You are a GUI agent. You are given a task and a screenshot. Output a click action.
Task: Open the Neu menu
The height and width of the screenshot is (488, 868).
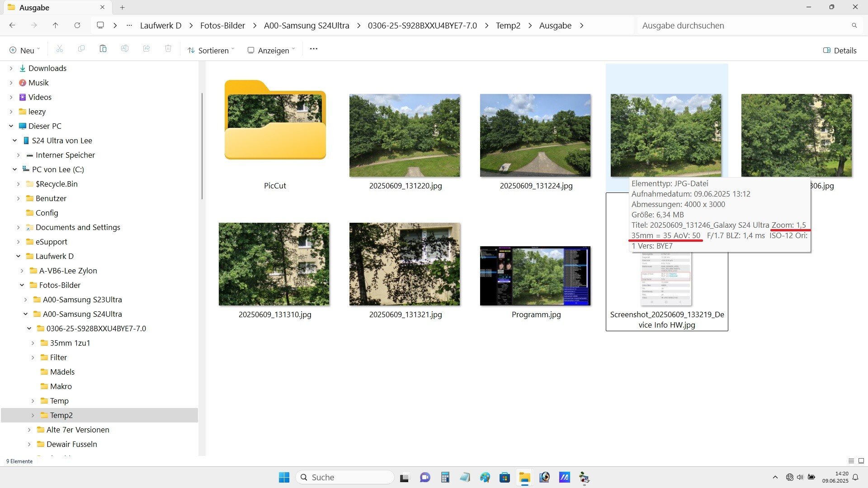(x=25, y=50)
